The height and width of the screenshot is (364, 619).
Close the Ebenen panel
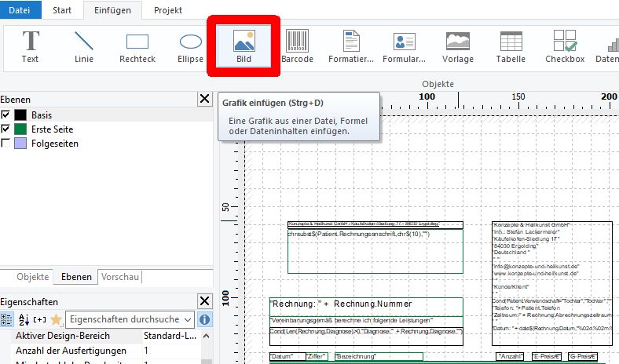tap(204, 99)
